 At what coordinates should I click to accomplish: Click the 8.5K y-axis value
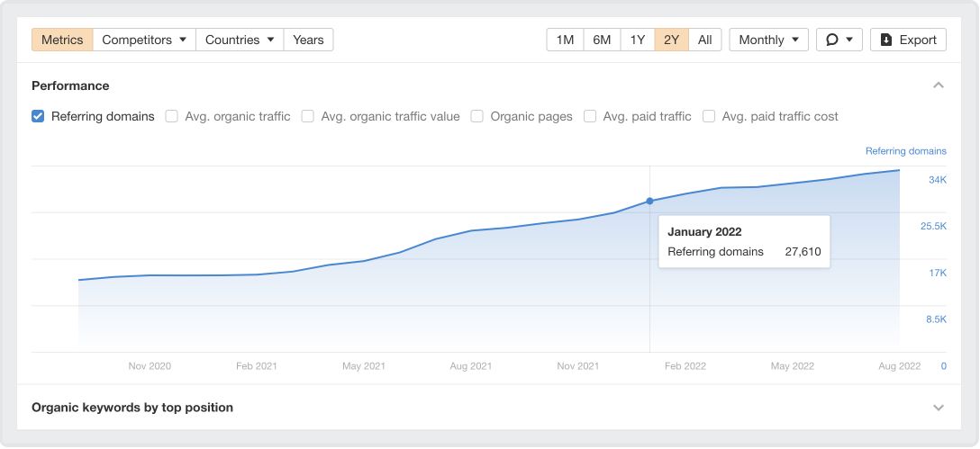(x=936, y=319)
